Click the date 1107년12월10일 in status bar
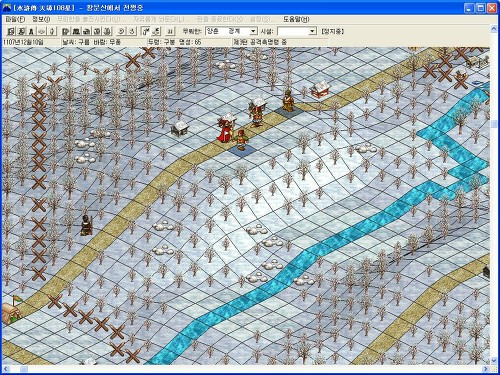 pyautogui.click(x=23, y=42)
